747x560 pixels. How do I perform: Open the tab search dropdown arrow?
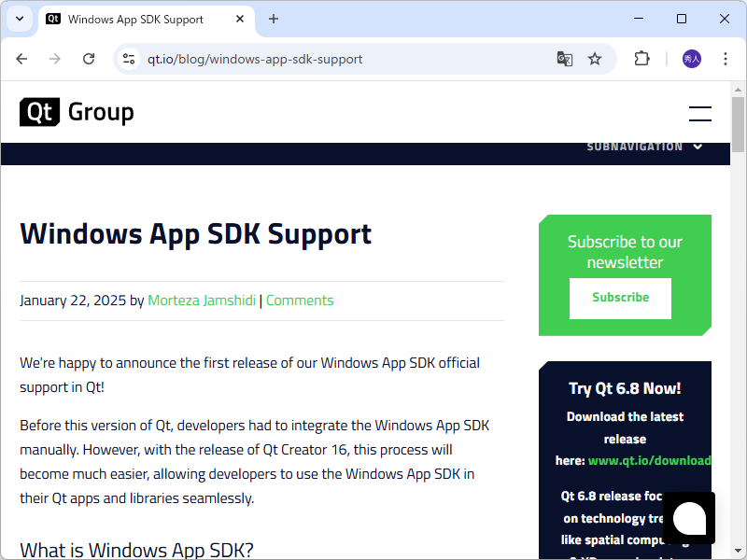point(20,19)
